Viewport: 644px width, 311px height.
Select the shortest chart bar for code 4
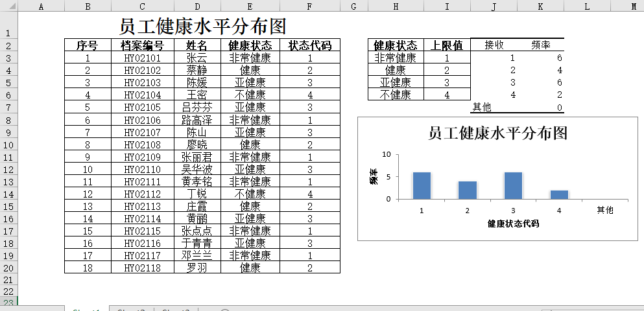coord(559,194)
